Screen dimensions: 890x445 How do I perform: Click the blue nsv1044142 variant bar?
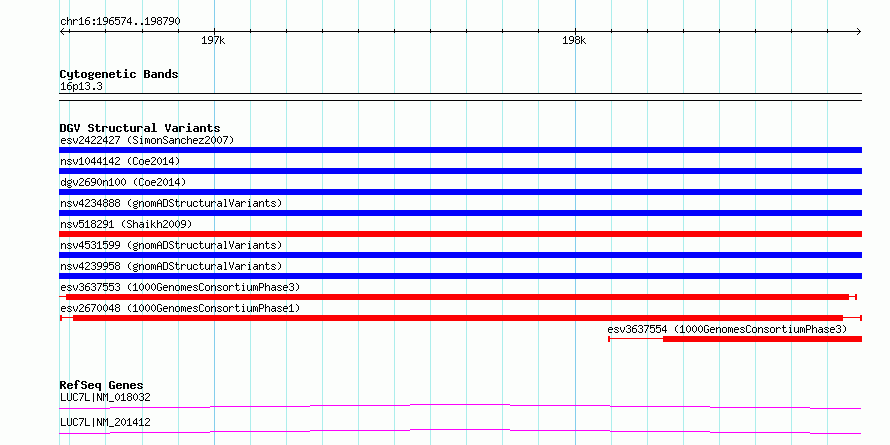tap(460, 171)
